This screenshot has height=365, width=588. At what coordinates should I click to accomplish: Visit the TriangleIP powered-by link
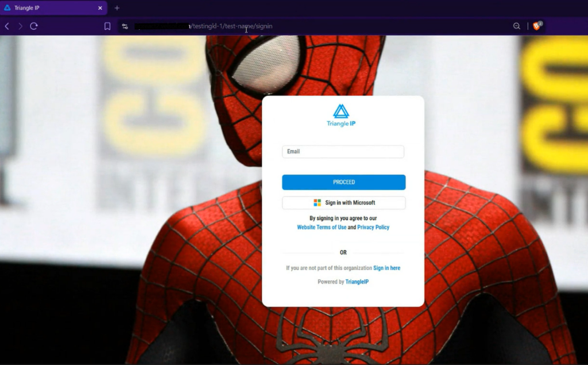[x=358, y=282]
